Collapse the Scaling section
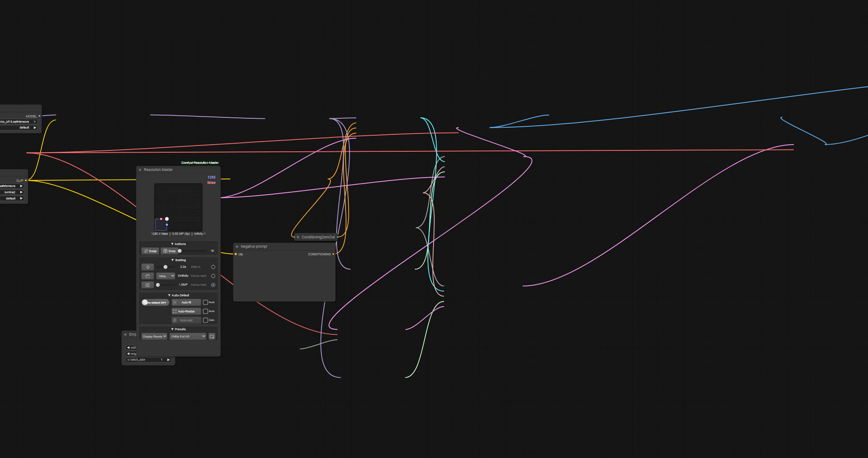This screenshot has height=458, width=868. coord(179,260)
